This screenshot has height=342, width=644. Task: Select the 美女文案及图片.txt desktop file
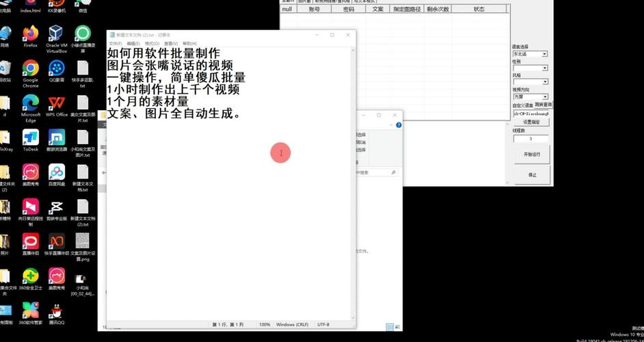[83, 103]
